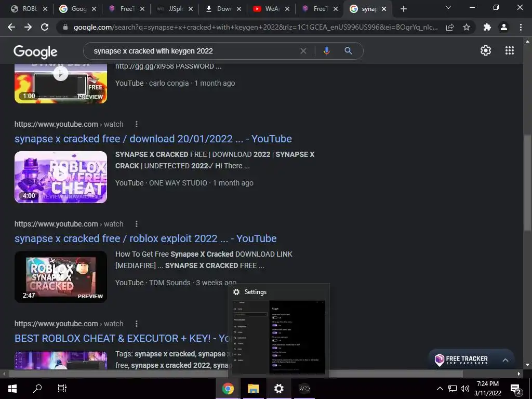532x399 pixels.
Task: Close the ROBL tab
Action: coord(45,9)
